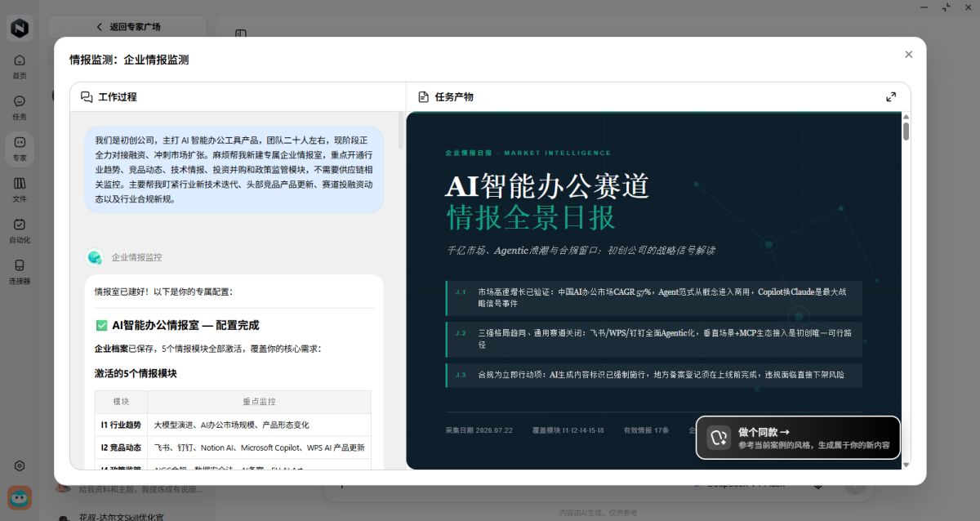Go back via 返回专家广场

pyautogui.click(x=128, y=27)
